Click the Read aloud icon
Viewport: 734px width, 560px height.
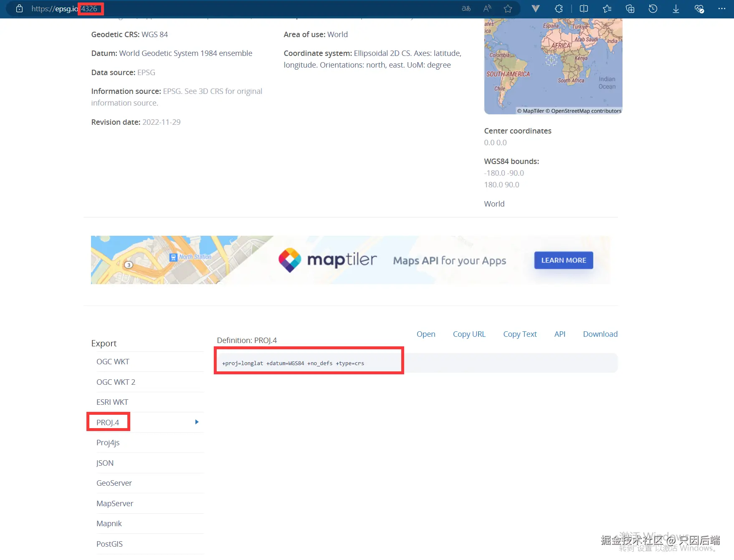(487, 9)
